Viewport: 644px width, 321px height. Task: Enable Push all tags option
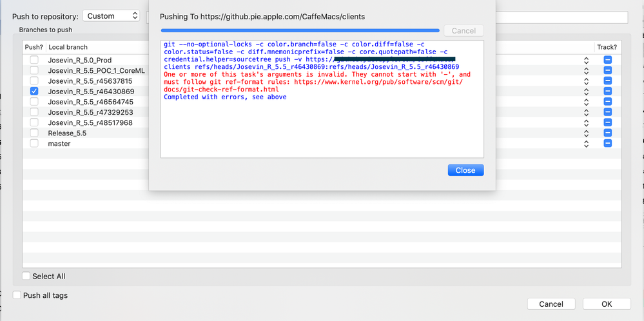17,295
